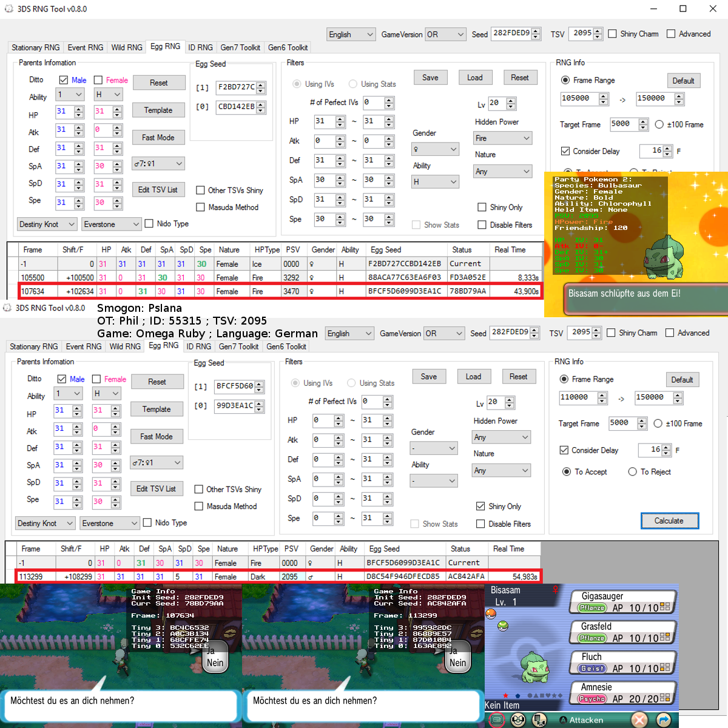Viewport: 728px width, 728px height.
Task: Select ±100 Frame radio in upper window
Action: click(659, 124)
